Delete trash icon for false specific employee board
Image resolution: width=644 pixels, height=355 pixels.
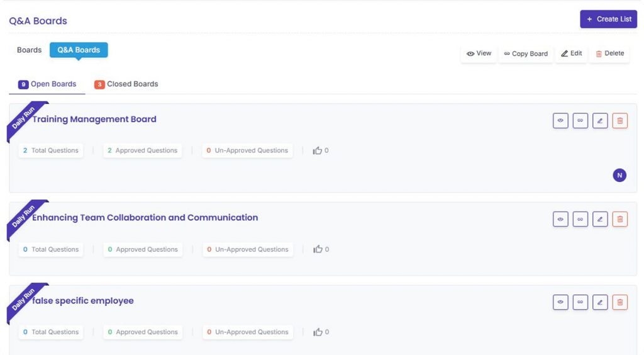[x=619, y=303]
